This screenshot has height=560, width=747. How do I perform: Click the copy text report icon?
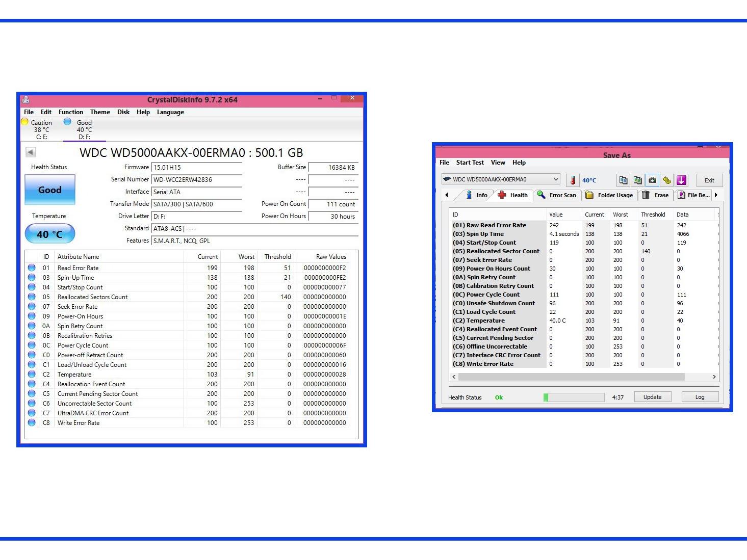click(623, 180)
